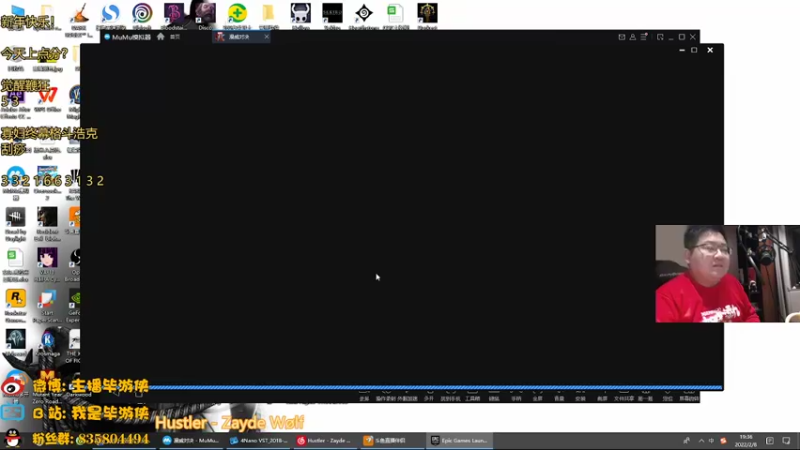Switch to MuMu emulator in taskbar

pos(191,441)
